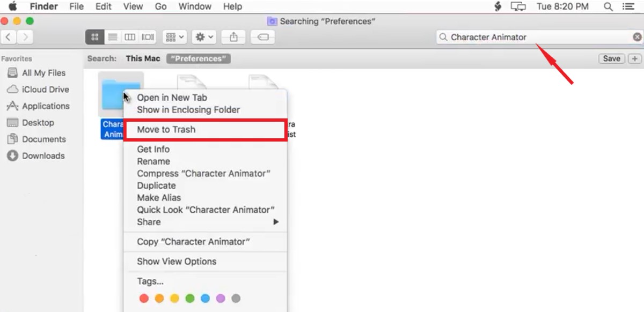
Task: Choose Rename from context menu
Action: (x=153, y=161)
